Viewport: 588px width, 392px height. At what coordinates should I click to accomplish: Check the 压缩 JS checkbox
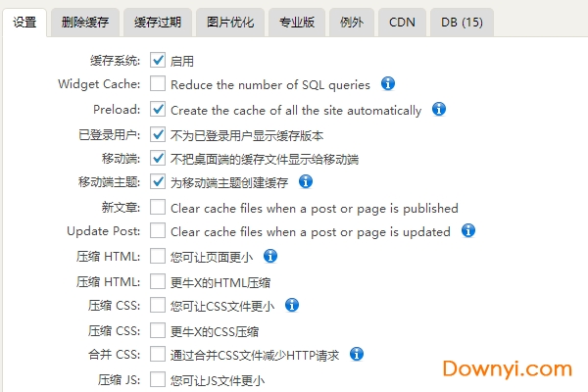[158, 379]
